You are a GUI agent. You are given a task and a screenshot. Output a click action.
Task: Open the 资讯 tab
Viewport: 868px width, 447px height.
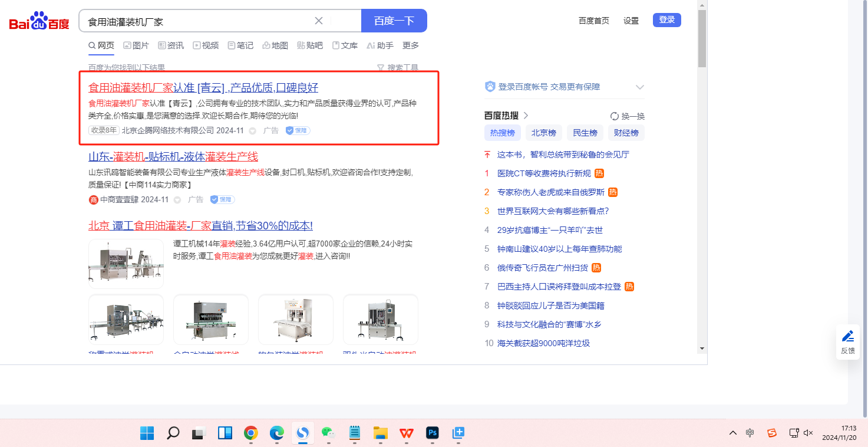(171, 45)
